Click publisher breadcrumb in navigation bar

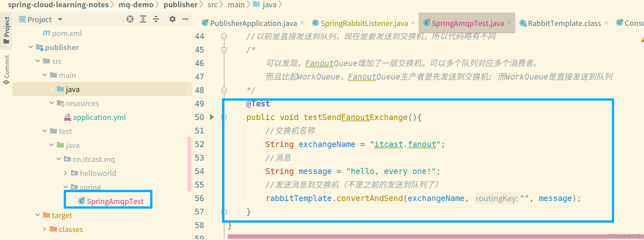pos(180,5)
